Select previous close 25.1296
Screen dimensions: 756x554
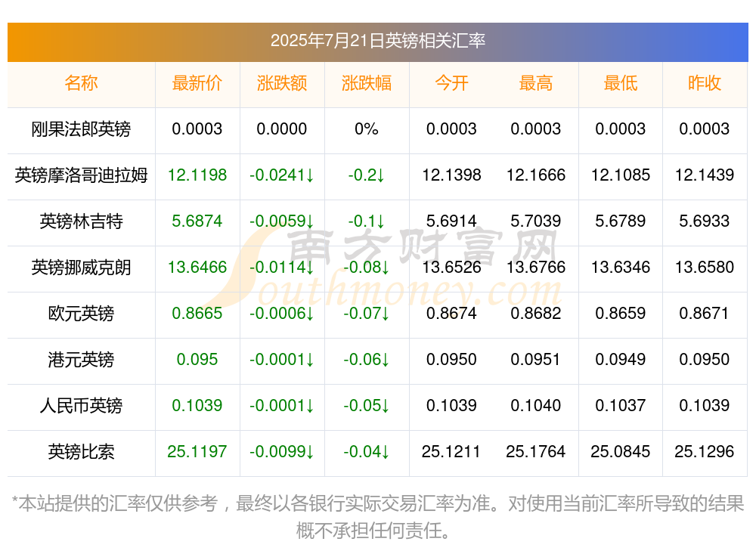click(705, 452)
